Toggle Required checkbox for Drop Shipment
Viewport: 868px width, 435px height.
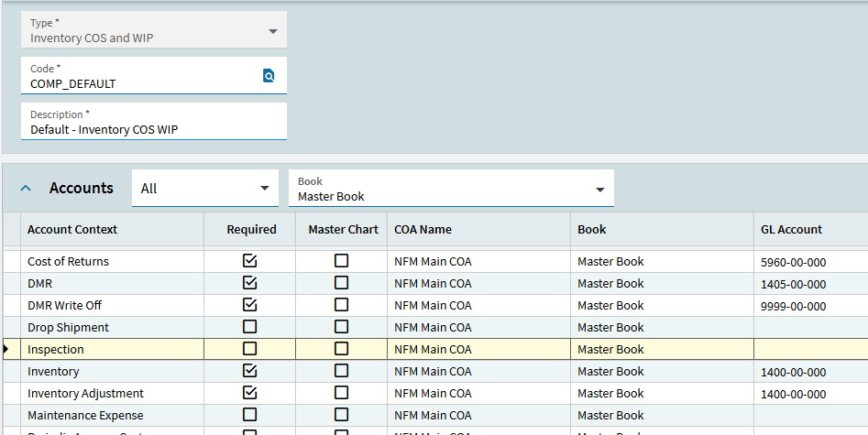(249, 327)
